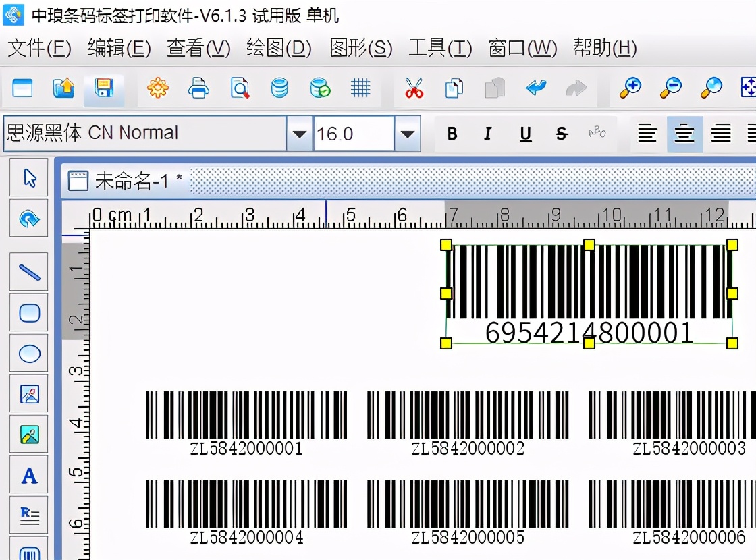Click the grid display toggle icon
This screenshot has height=560, width=756.
(x=360, y=88)
